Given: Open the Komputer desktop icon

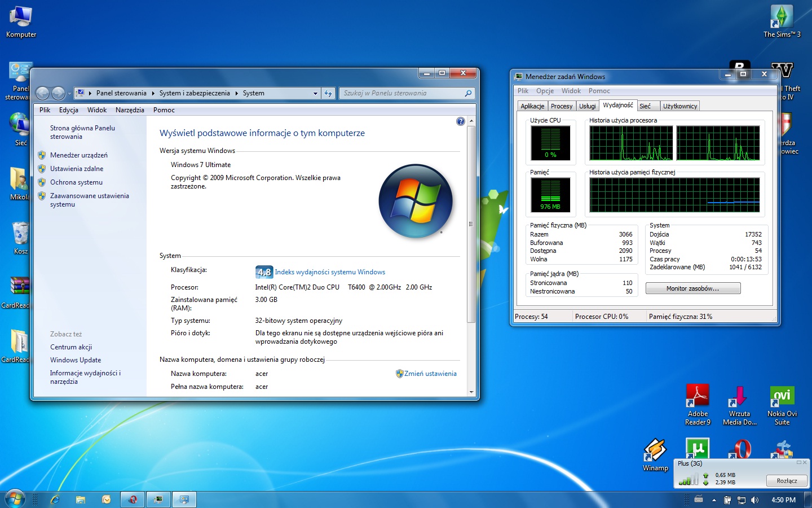Looking at the screenshot, I should click(x=21, y=21).
